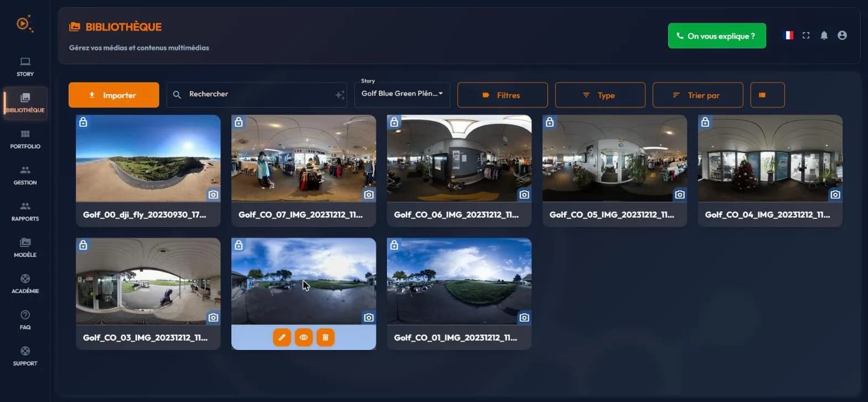Click the Rechercher search field
868x402 pixels.
coord(256,95)
